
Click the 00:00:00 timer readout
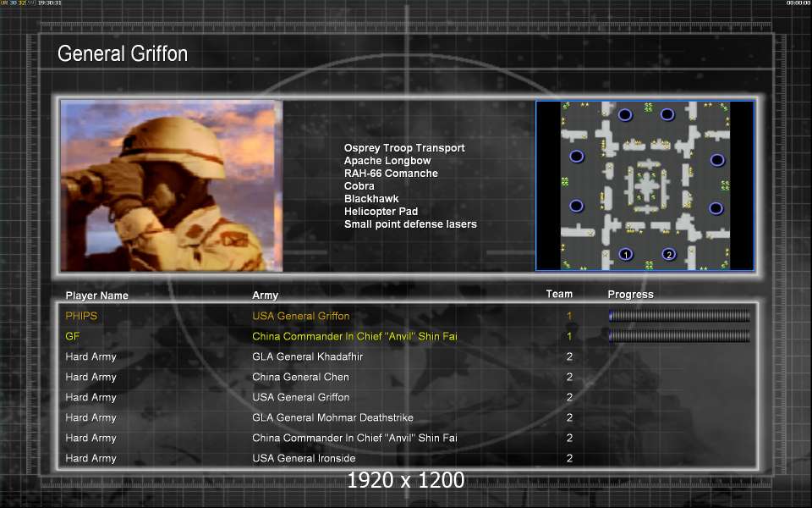(x=798, y=3)
